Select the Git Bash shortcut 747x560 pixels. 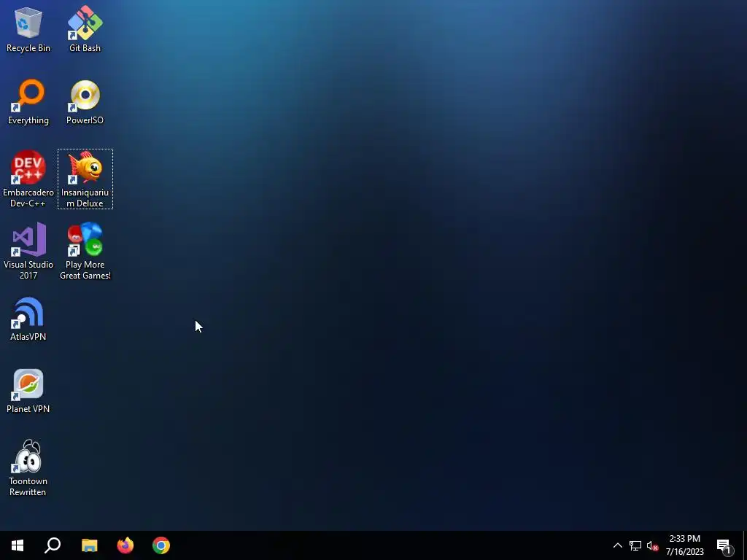coord(85,29)
